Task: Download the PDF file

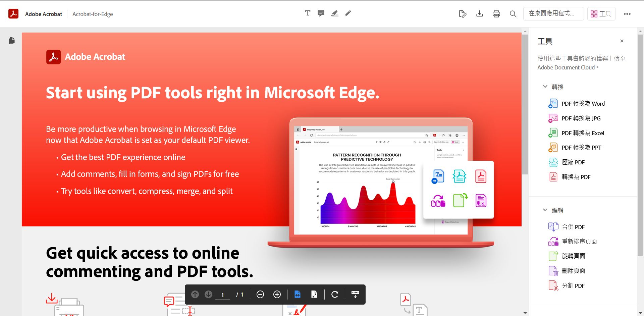Action: click(480, 14)
